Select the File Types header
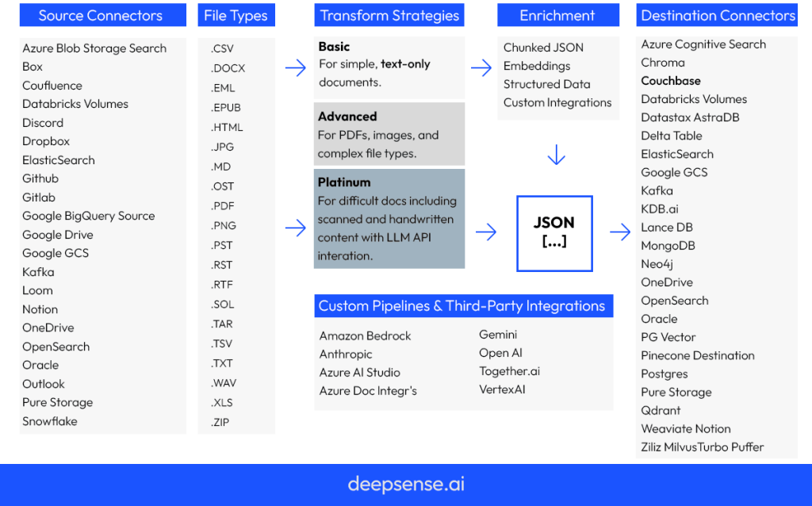 click(236, 16)
